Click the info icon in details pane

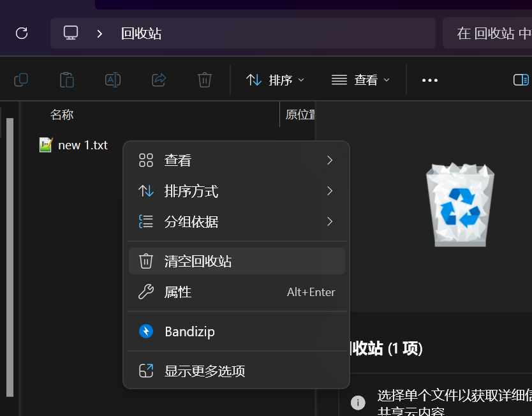358,403
